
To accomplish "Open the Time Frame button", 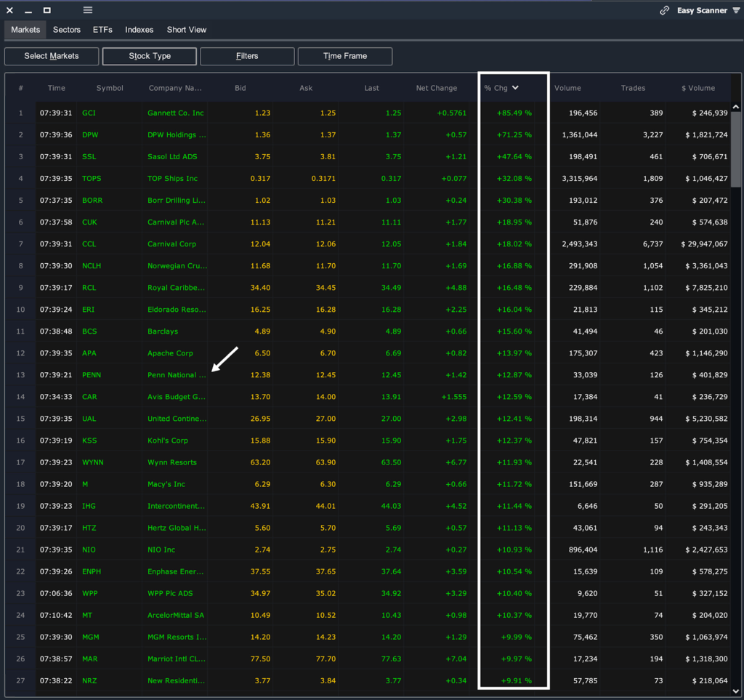I will point(345,56).
